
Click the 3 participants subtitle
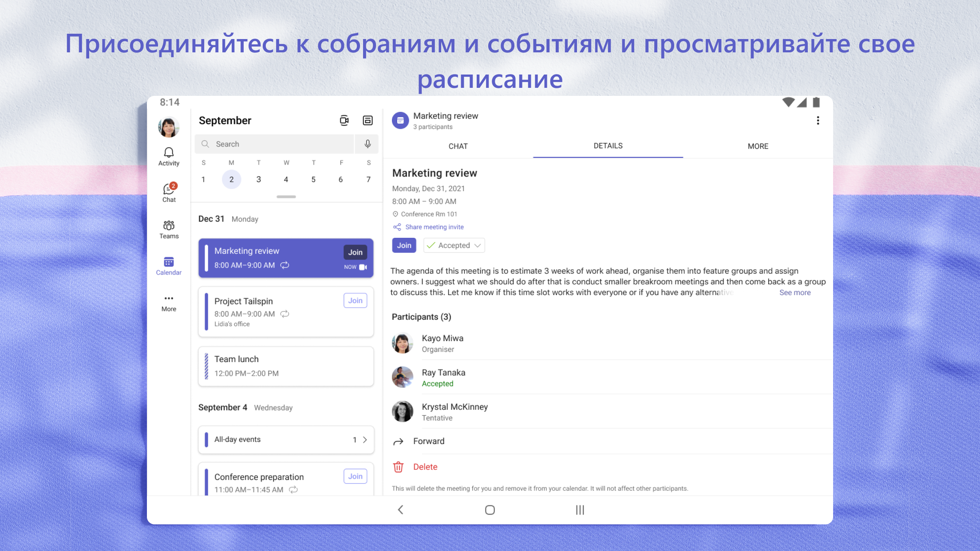[433, 127]
